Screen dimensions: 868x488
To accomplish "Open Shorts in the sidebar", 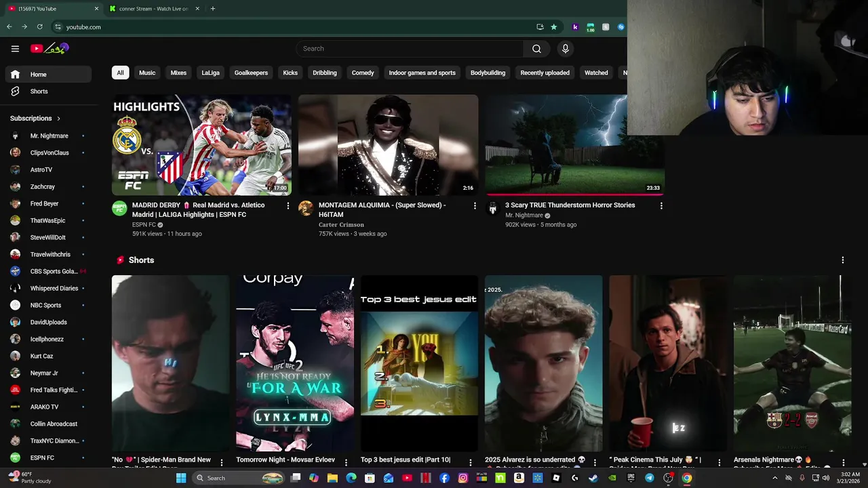I will pyautogui.click(x=47, y=91).
